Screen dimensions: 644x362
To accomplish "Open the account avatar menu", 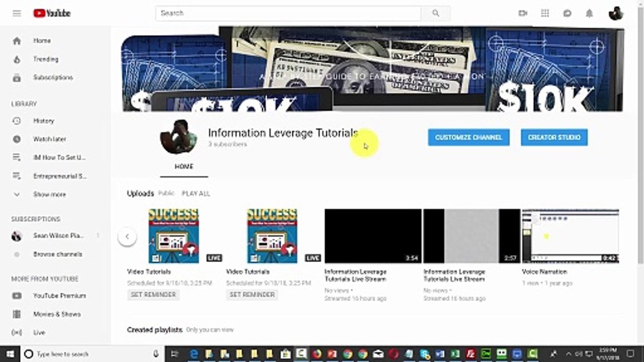I will pyautogui.click(x=616, y=13).
